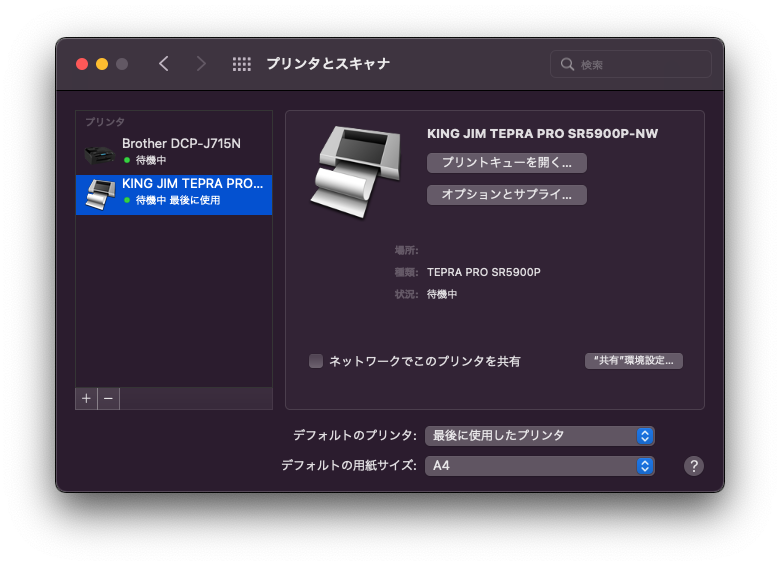Click the 種類 value TEPRA PRO SR5900P

tap(484, 272)
